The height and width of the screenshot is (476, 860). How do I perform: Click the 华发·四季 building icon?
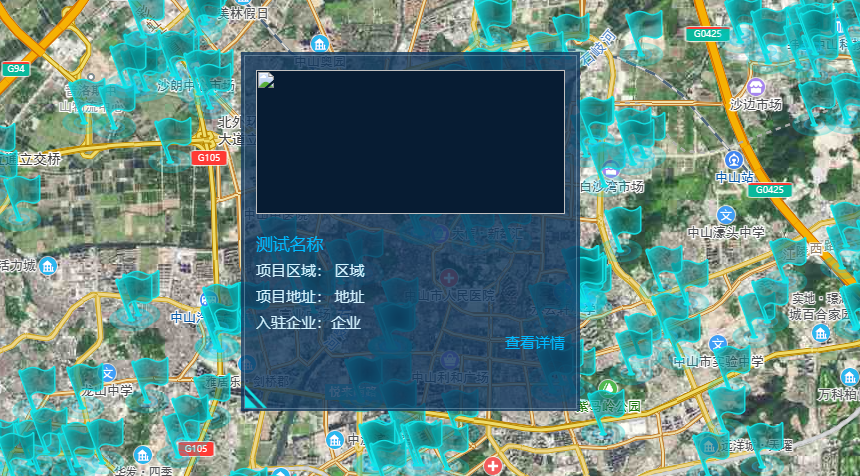(x=143, y=455)
